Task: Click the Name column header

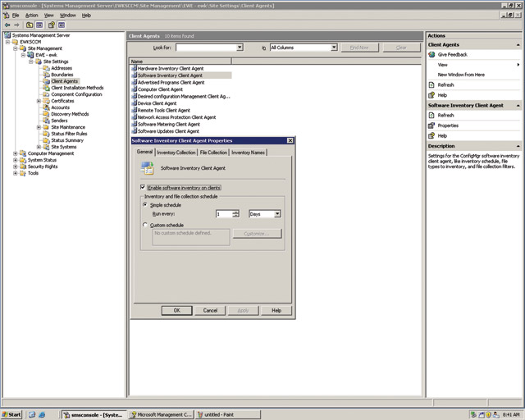Action: [180, 62]
